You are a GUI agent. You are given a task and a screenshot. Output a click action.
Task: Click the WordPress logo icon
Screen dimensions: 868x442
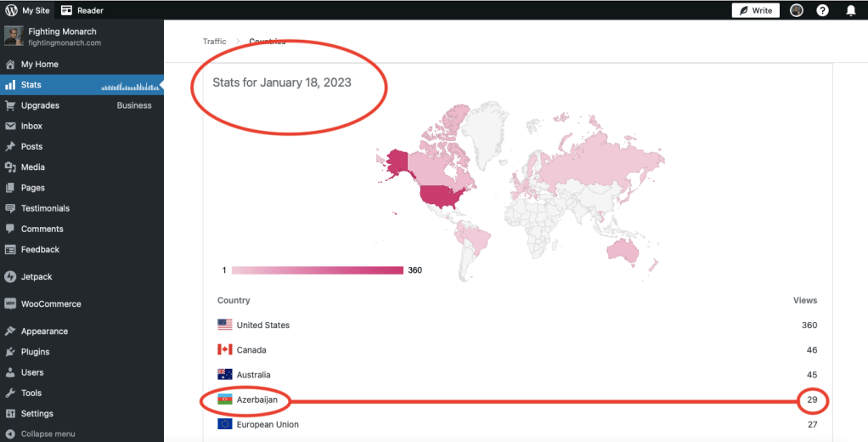11,10
